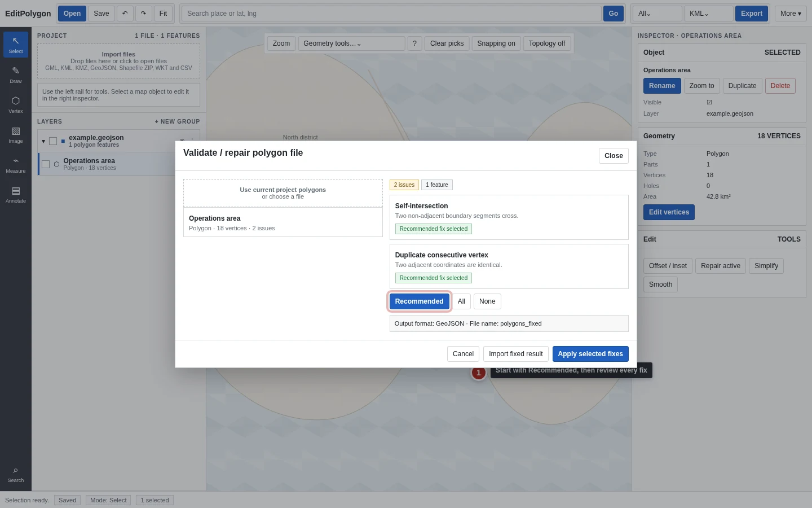Toggle the Visible checkbox in inspector
Image resolution: width=812 pixels, height=508 pixels.
coord(709,102)
